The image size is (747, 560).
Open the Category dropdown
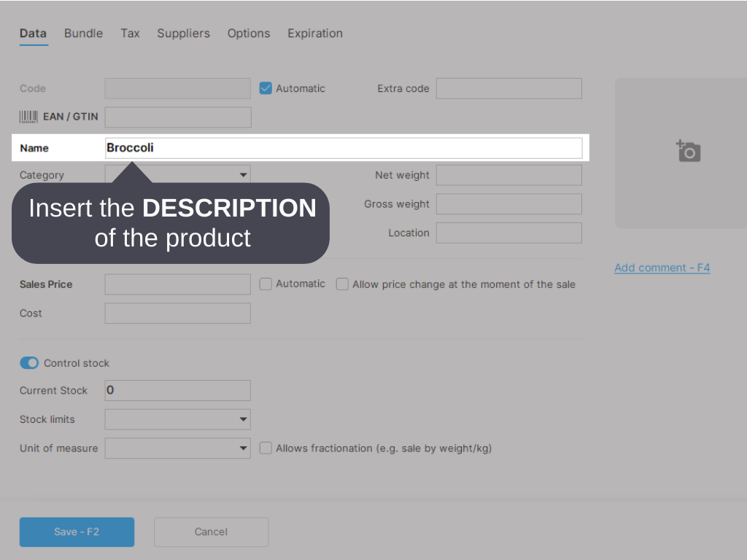(242, 175)
